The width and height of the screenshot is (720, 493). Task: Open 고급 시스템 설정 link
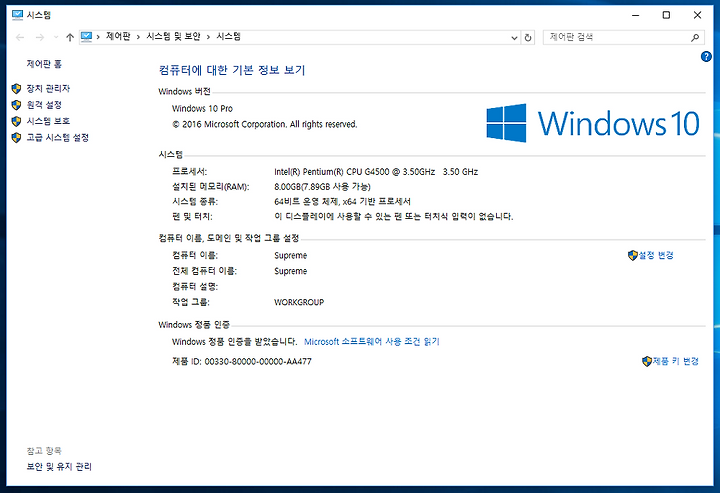pos(57,138)
